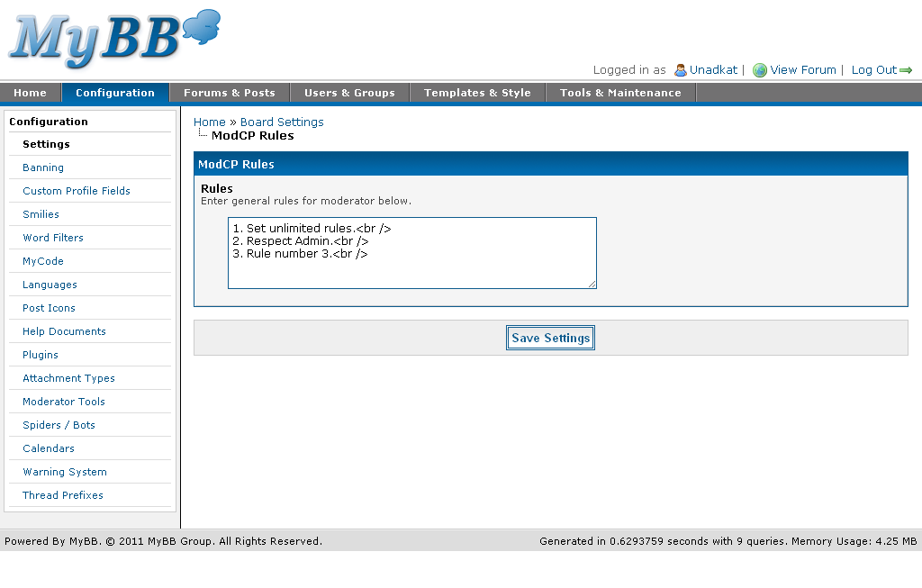
Task: Click the Home breadcrumb link
Action: click(x=209, y=122)
